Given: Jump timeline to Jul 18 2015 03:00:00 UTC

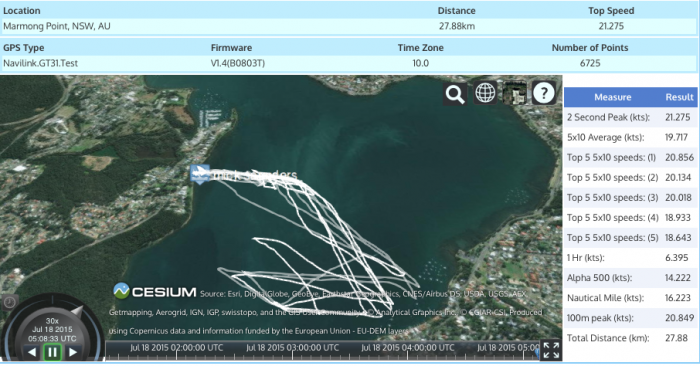Looking at the screenshot, I should 292,348.
